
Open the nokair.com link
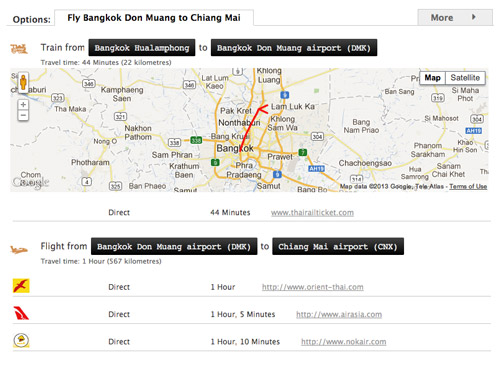click(x=344, y=342)
